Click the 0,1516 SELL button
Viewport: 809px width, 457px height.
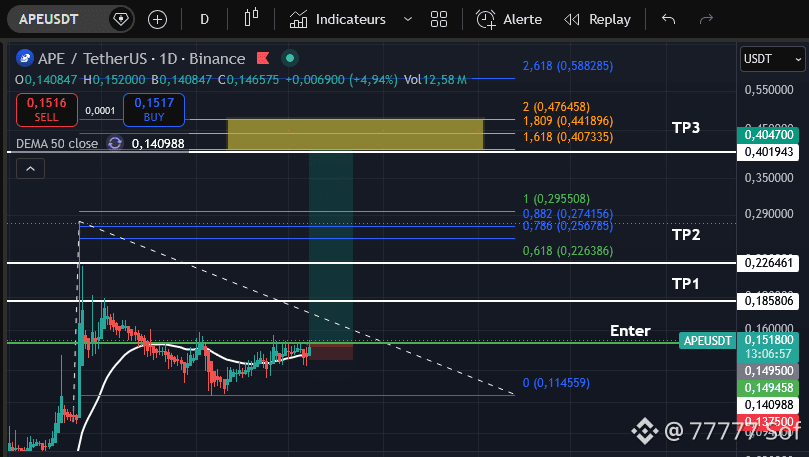pos(46,110)
